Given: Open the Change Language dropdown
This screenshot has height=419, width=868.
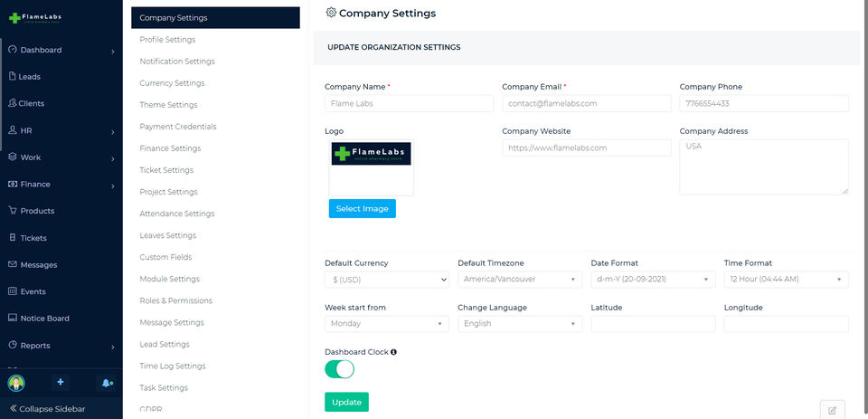Looking at the screenshot, I should (x=520, y=324).
